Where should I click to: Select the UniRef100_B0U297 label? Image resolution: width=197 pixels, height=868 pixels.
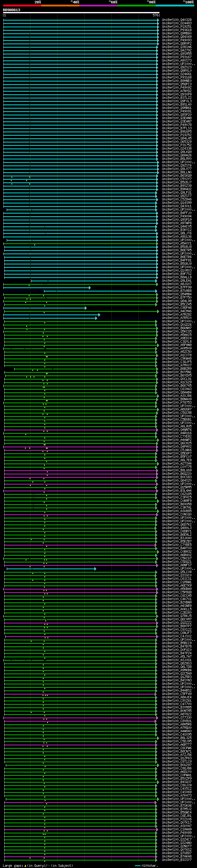click(x=177, y=765)
